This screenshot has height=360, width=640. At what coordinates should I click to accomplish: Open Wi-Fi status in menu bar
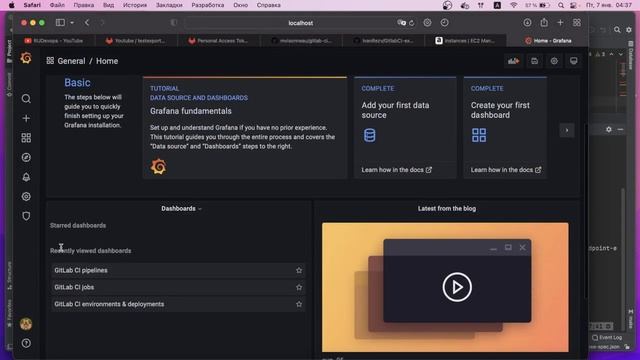pyautogui.click(x=513, y=5)
